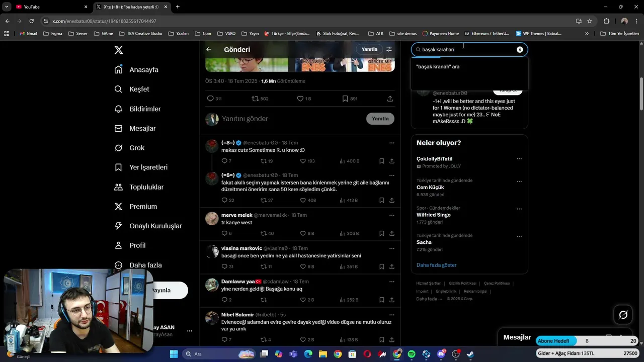Click reply count icon showing 311
Viewport: 644px width, 362px height.
tap(210, 99)
